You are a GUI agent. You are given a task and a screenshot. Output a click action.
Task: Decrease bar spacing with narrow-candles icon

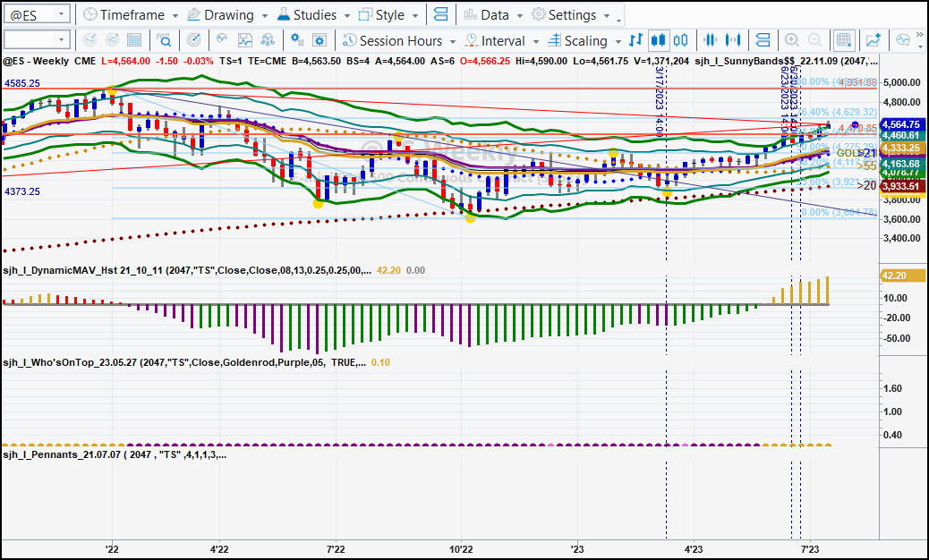(x=711, y=40)
